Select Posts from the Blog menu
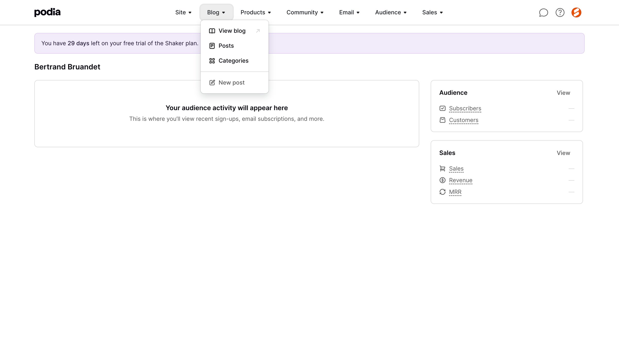This screenshot has width=619, height=364. point(234,46)
